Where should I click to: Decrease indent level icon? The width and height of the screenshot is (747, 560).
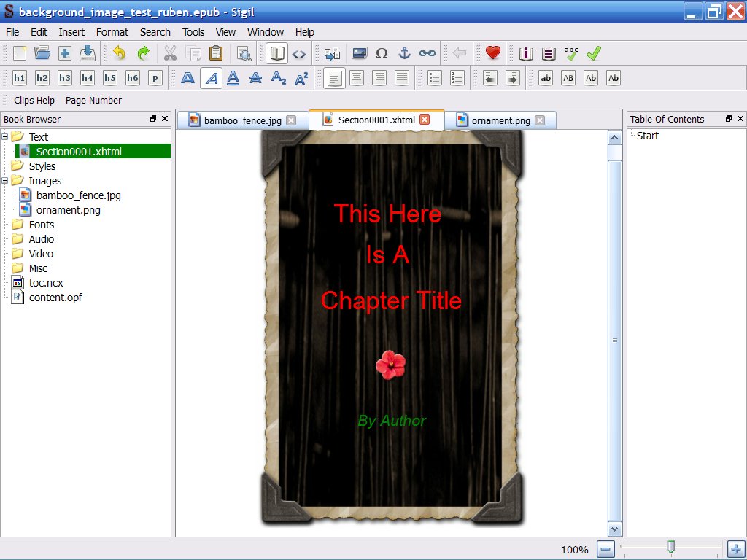coord(490,78)
